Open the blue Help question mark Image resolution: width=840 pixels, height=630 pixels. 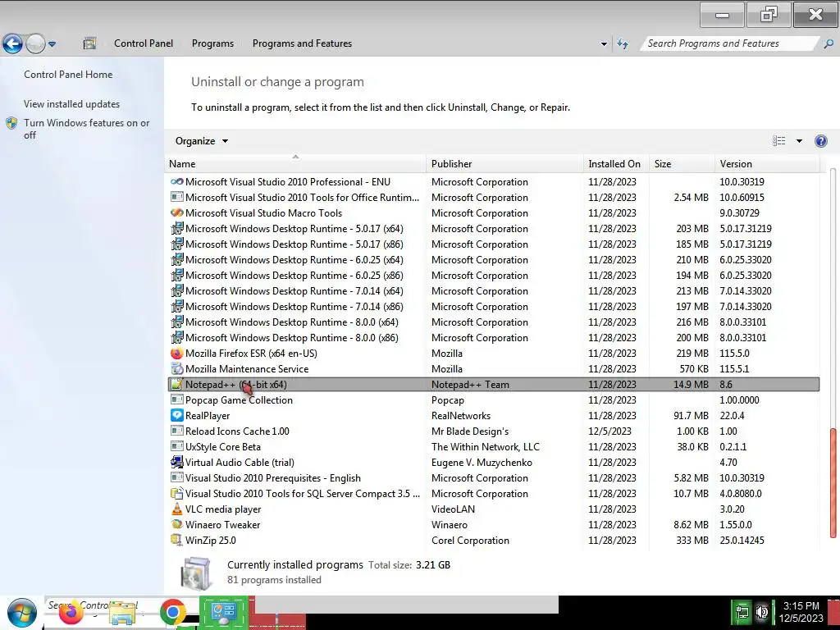tap(820, 141)
